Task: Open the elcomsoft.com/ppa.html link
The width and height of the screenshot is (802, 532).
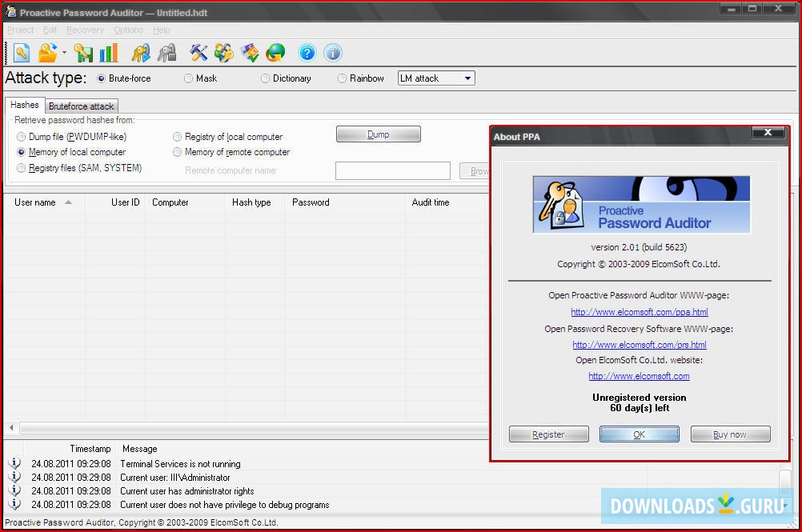Action: [x=640, y=312]
